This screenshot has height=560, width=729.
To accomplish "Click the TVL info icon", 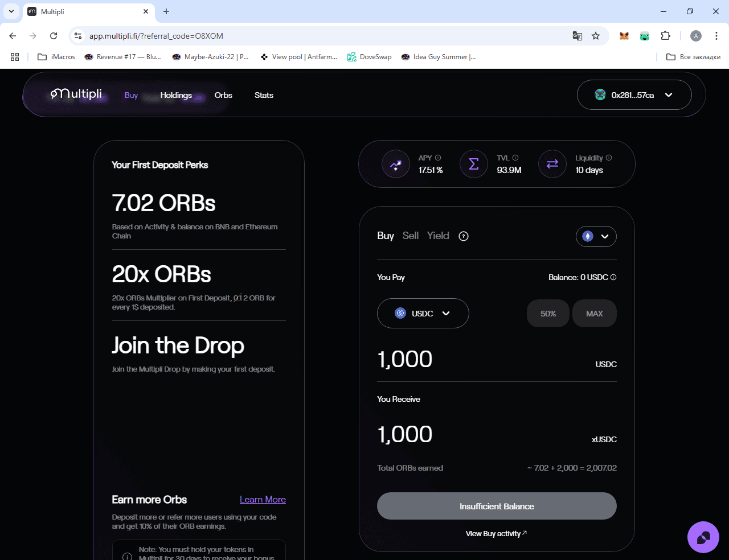I will (x=515, y=158).
